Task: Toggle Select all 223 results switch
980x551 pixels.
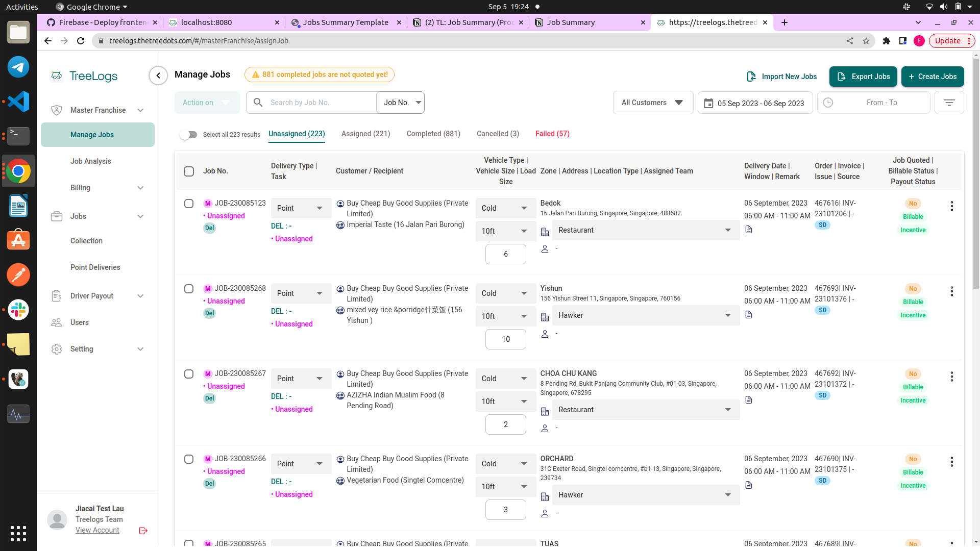Action: 188,135
